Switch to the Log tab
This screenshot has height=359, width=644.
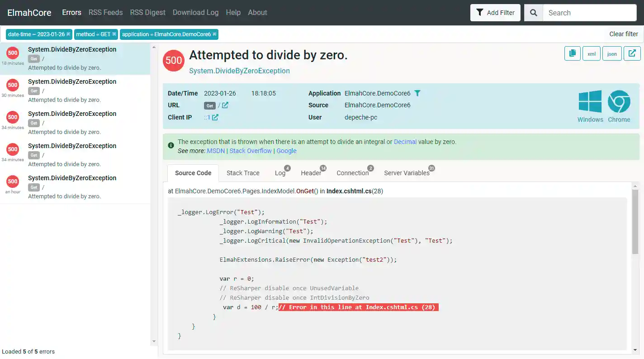280,173
